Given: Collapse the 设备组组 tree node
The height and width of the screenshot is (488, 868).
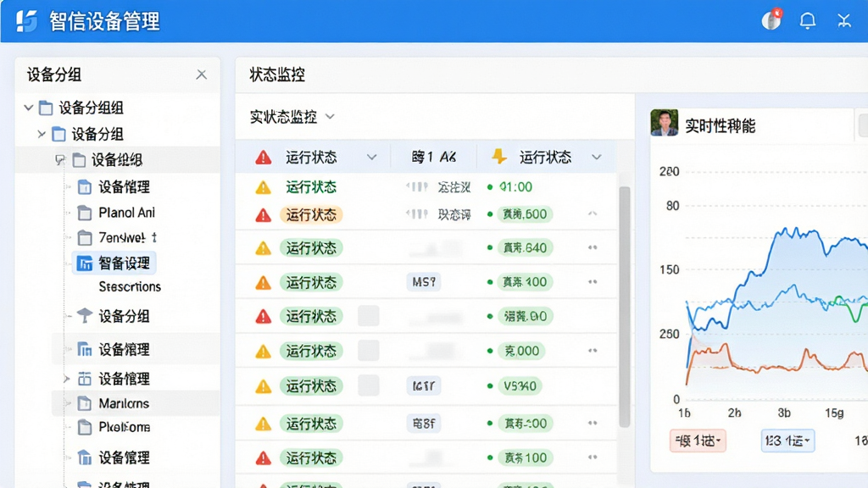Looking at the screenshot, I should [60, 160].
